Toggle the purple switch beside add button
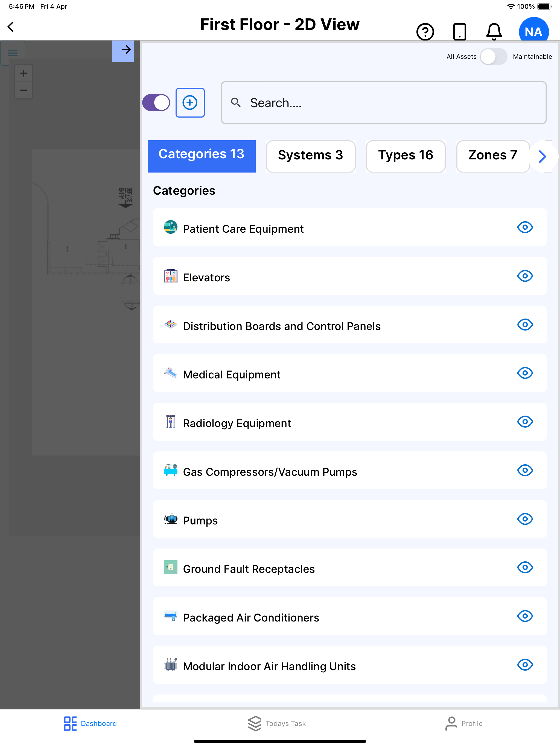Screen dimensions: 560x747 click(x=156, y=102)
